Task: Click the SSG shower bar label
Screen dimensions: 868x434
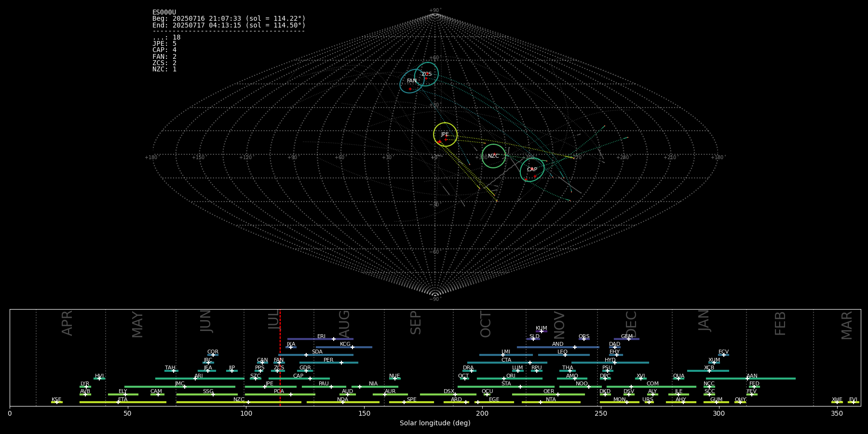Action: point(208,392)
